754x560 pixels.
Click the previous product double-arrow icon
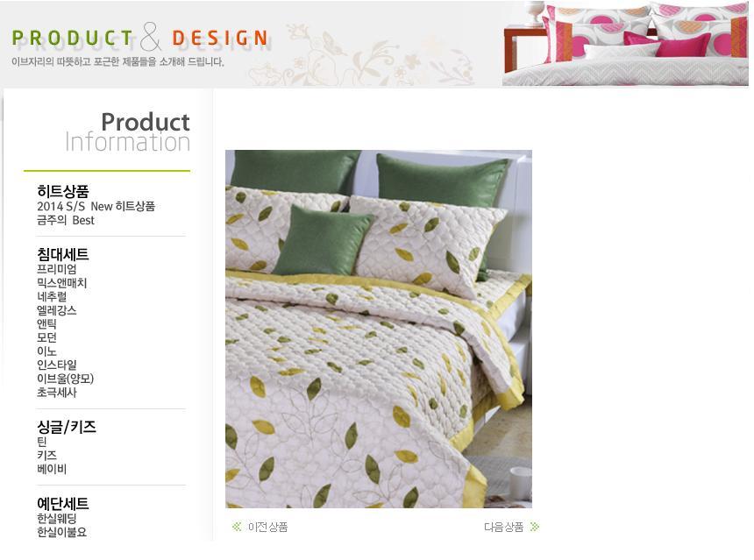click(236, 527)
